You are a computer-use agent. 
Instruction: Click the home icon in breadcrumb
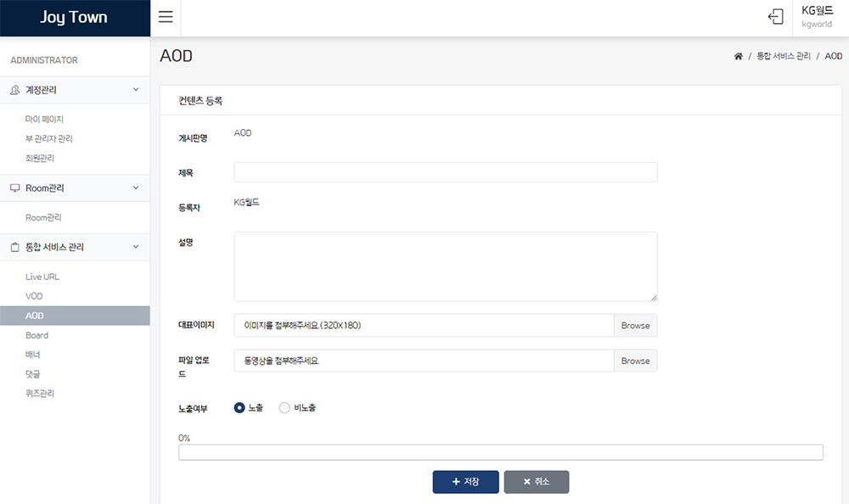pos(738,56)
